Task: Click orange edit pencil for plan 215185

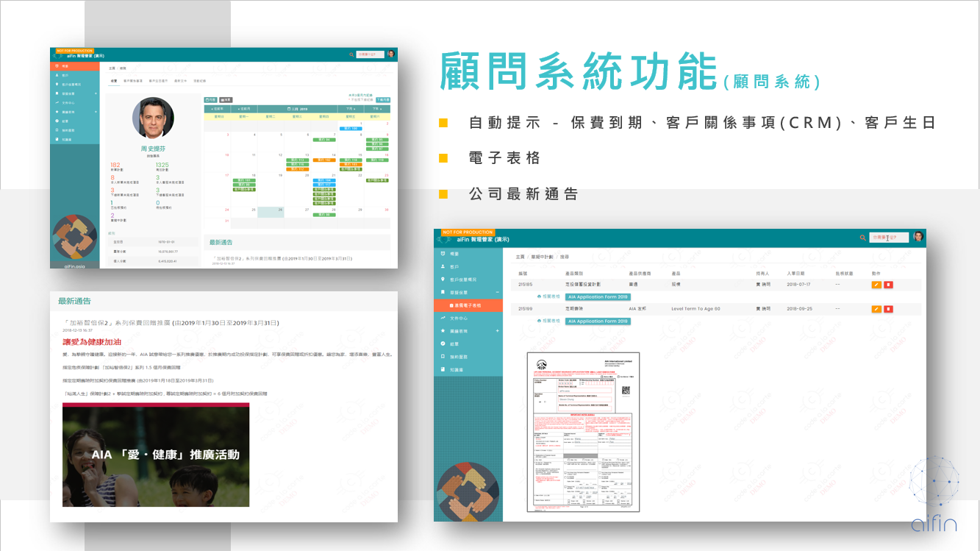Action: click(876, 285)
